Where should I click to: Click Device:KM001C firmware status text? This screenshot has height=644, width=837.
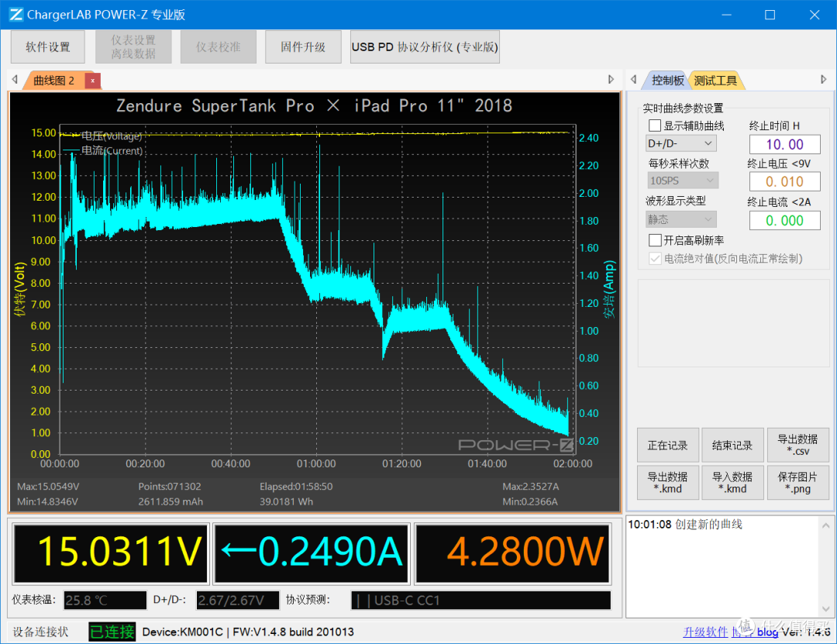(x=248, y=632)
